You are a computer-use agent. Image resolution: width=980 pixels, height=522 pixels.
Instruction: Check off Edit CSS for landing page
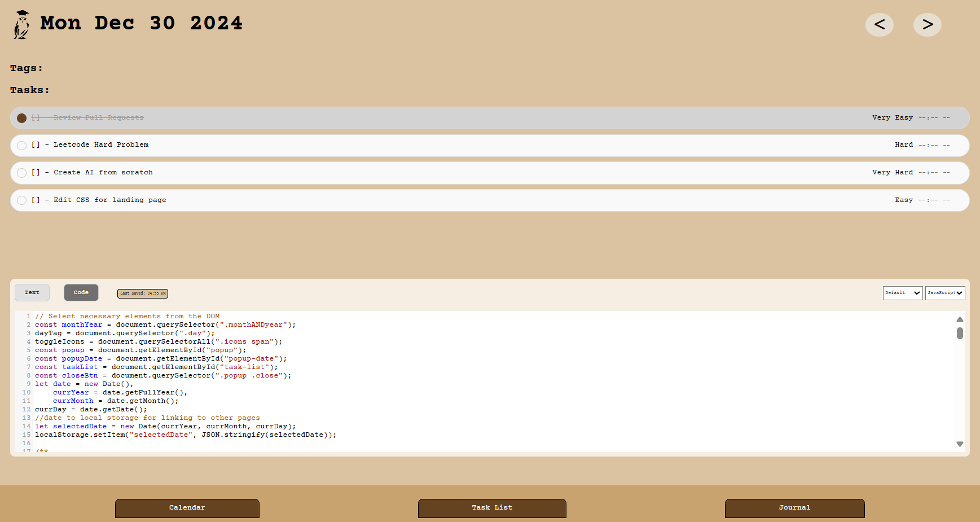[21, 200]
